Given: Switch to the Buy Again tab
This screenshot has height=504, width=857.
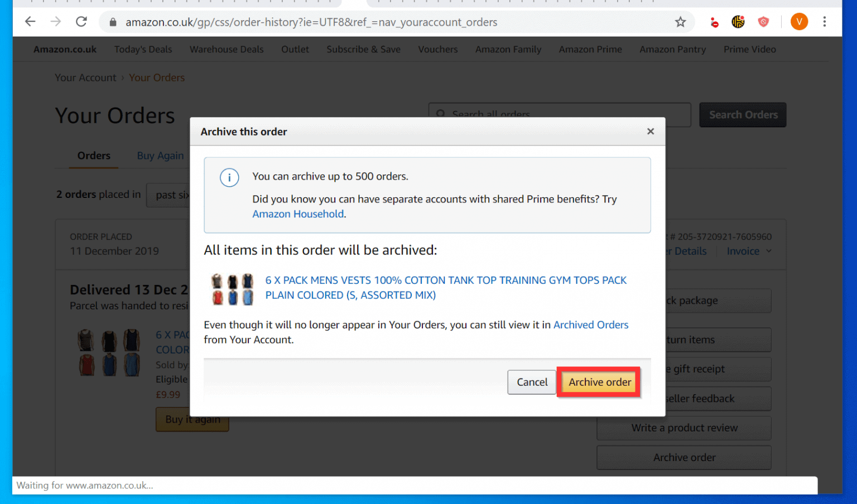Looking at the screenshot, I should point(161,156).
